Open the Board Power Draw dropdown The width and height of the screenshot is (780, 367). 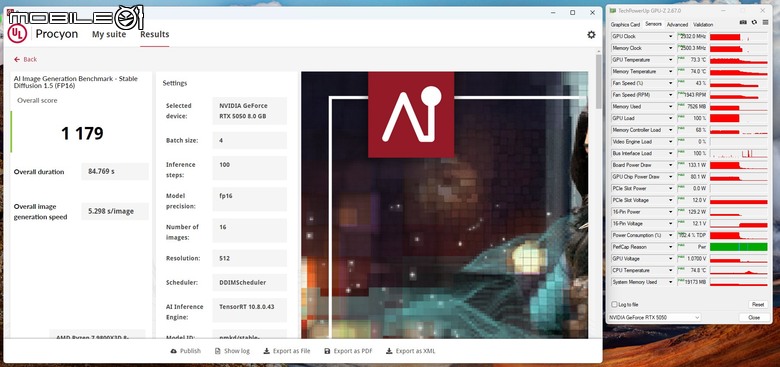(x=671, y=165)
